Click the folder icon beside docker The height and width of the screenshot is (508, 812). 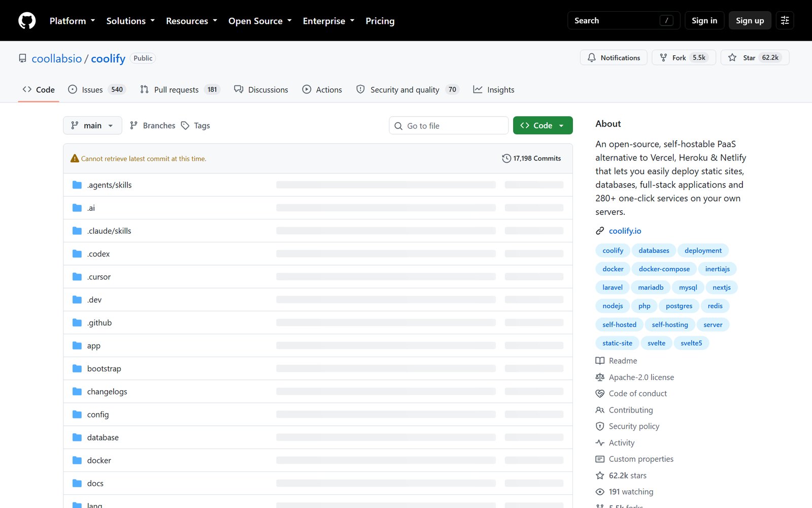point(77,460)
